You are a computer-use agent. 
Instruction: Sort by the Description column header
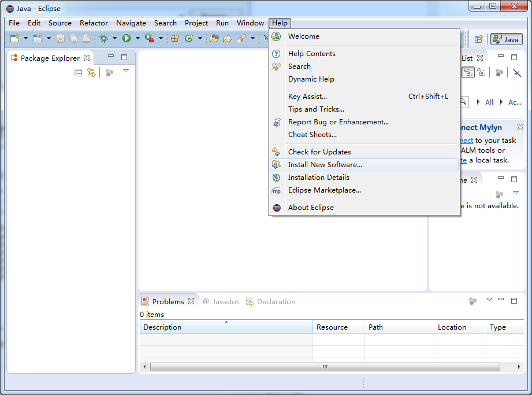click(x=226, y=327)
